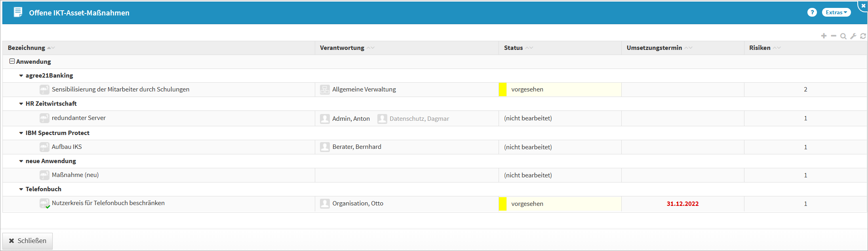Refresh the table with the reload icon

tap(863, 36)
